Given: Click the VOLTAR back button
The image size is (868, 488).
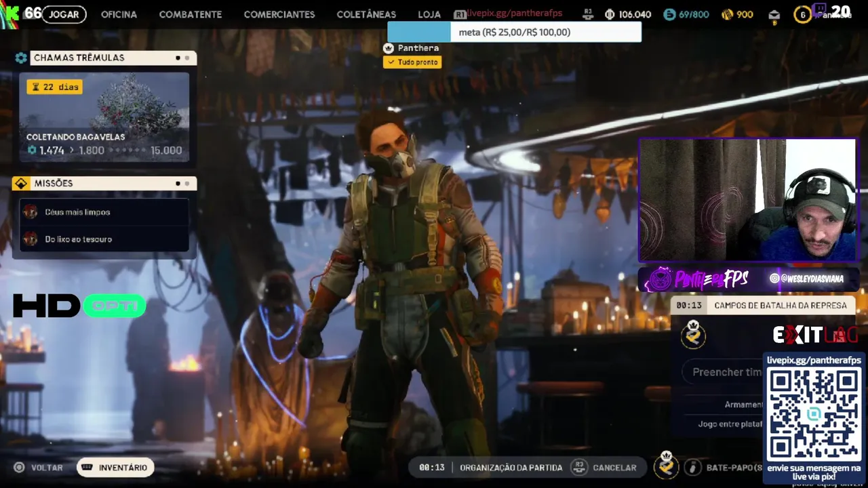Looking at the screenshot, I should [47, 468].
